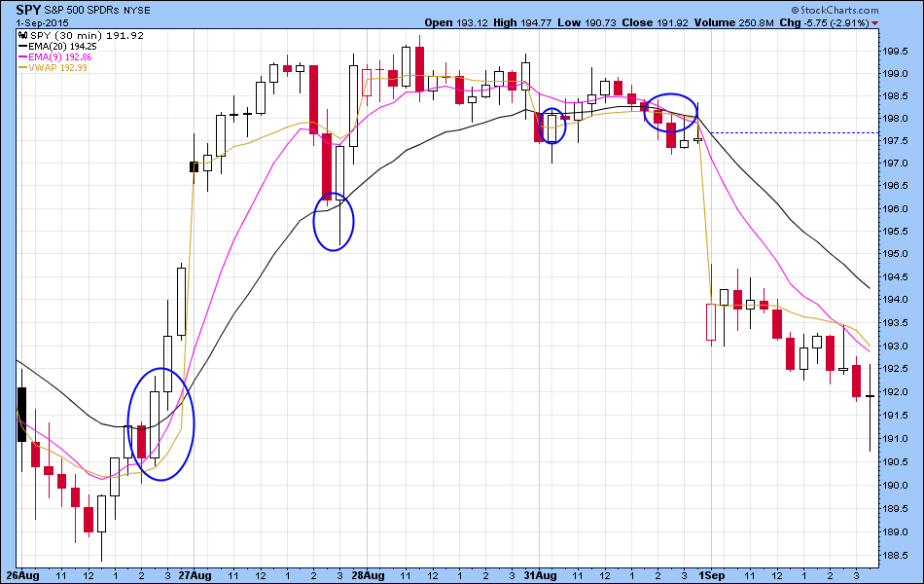The image size is (924, 584).
Task: Click the Chg -5.75 (-2.91%) value
Action: click(824, 23)
